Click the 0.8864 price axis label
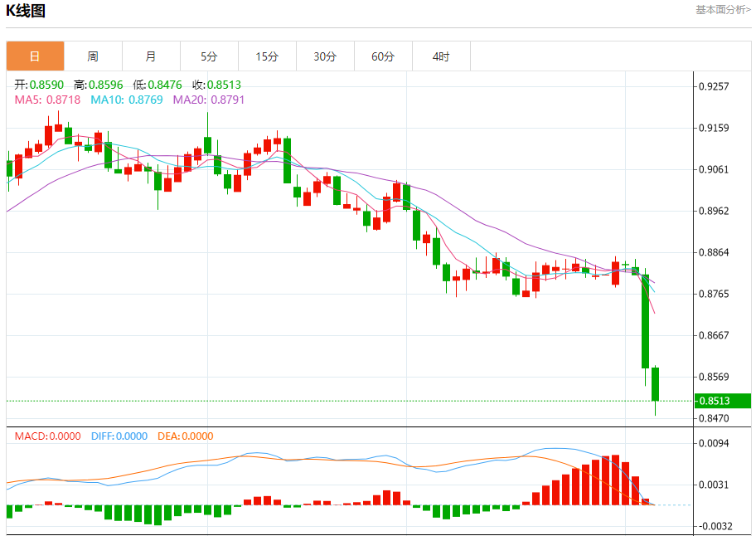Screen dimensions: 756x536 coord(714,252)
